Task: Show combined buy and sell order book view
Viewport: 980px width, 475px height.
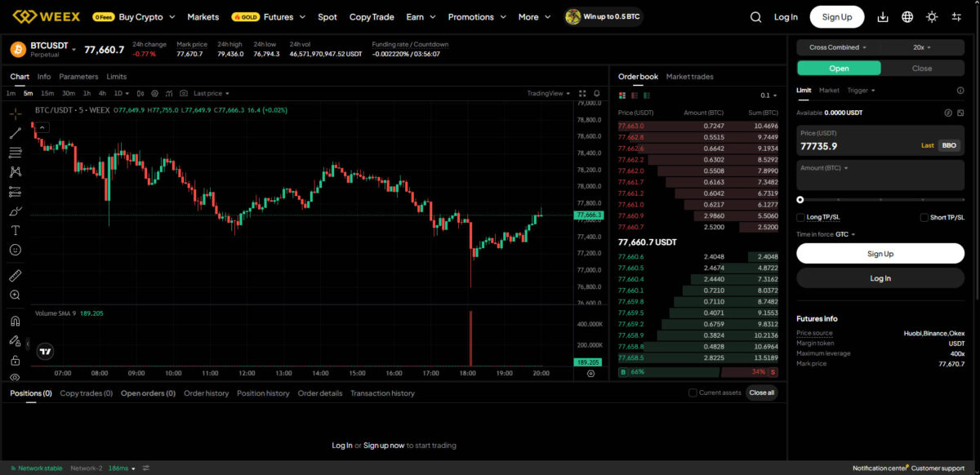Action: (x=622, y=95)
